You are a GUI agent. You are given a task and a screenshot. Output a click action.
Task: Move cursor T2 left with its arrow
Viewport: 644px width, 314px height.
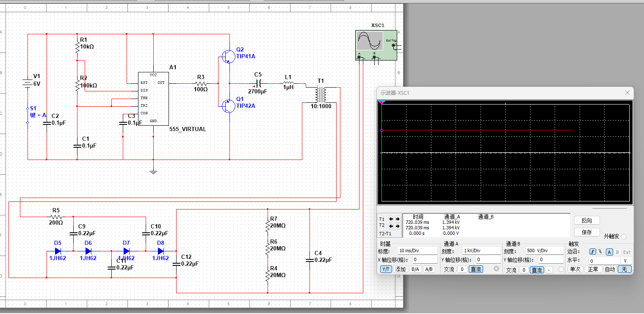391,226
